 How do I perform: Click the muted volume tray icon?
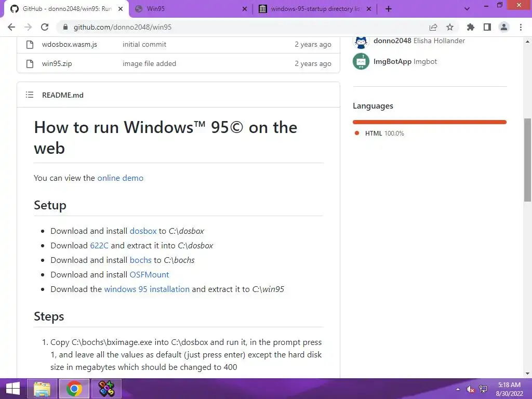click(470, 389)
